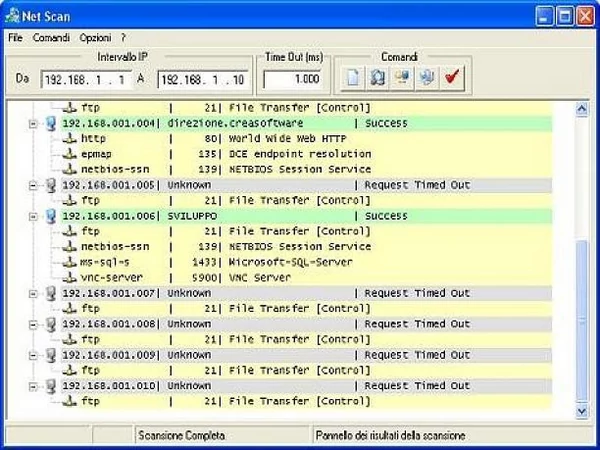Click the computer icon for 192.168.001.007

(x=51, y=293)
